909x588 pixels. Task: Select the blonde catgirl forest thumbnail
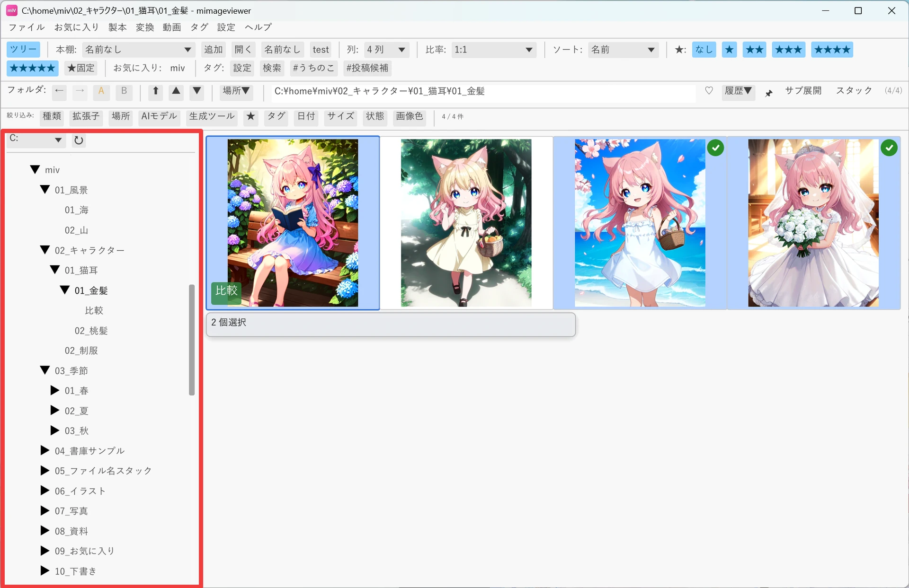pos(466,223)
